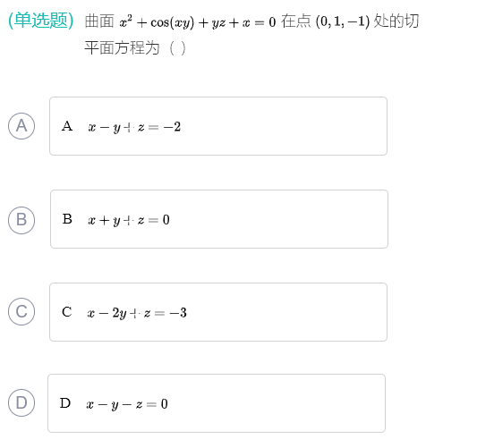494x448 pixels.
Task: Click the empty answer parentheses ( )
Action: (177, 48)
